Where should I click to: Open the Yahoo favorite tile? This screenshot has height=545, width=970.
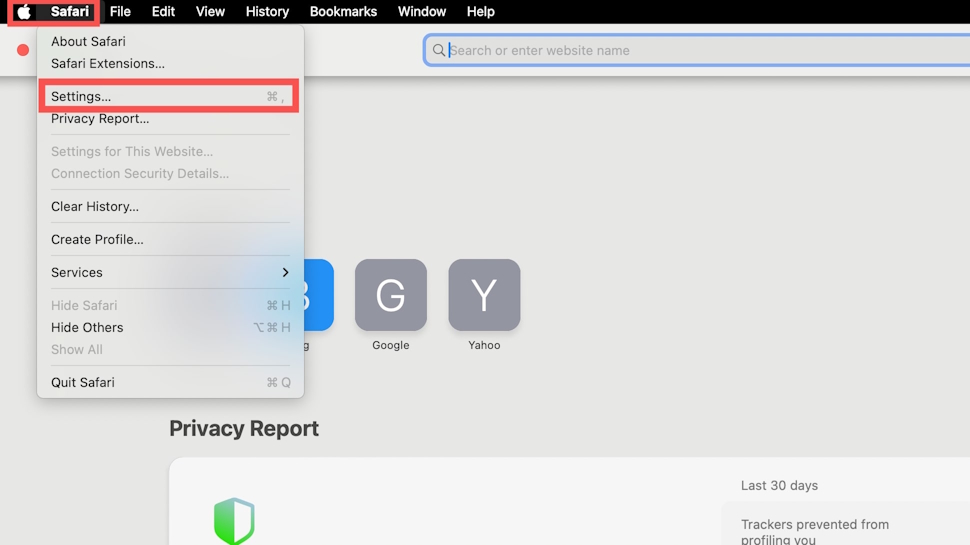(x=484, y=295)
